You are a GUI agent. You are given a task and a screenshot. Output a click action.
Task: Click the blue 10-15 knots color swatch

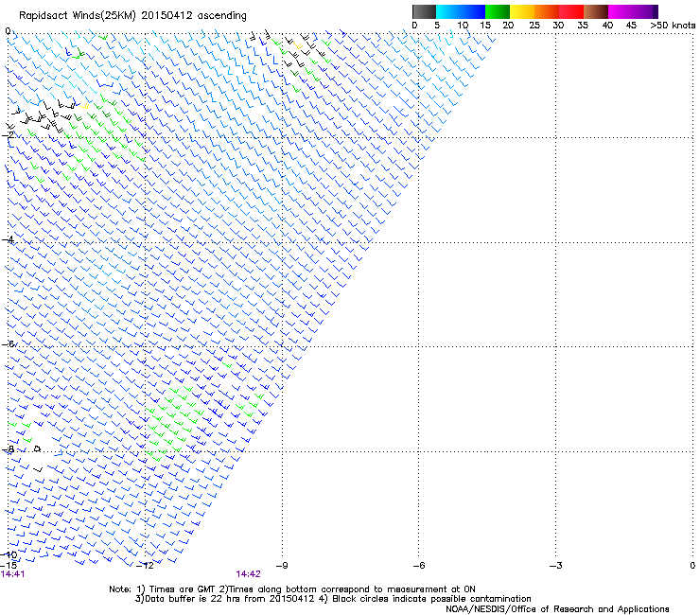click(x=473, y=11)
